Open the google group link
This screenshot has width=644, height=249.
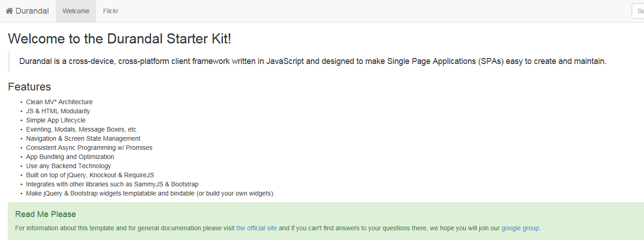(x=520, y=228)
